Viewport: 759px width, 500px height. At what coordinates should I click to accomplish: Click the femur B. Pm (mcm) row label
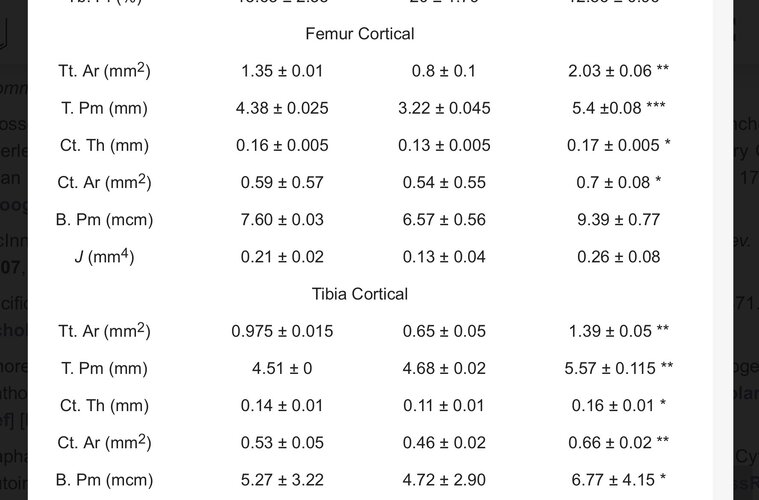(105, 220)
